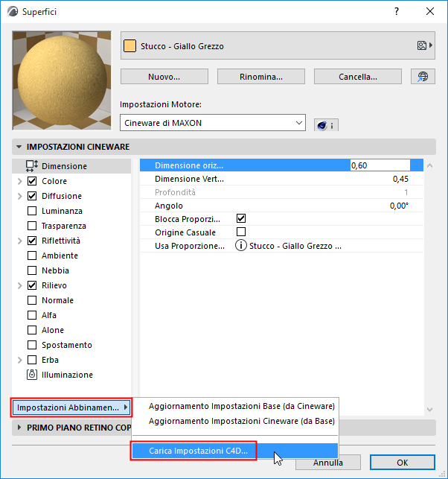The image size is (448, 479).
Task: Click the globe share surface button
Action: point(423,77)
